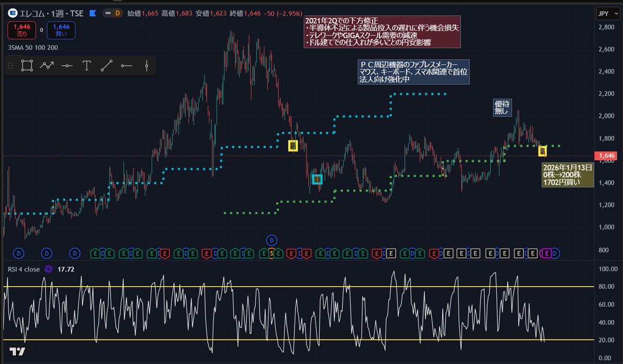Click the blue 1,646 買い buy button

pyautogui.click(x=61, y=31)
